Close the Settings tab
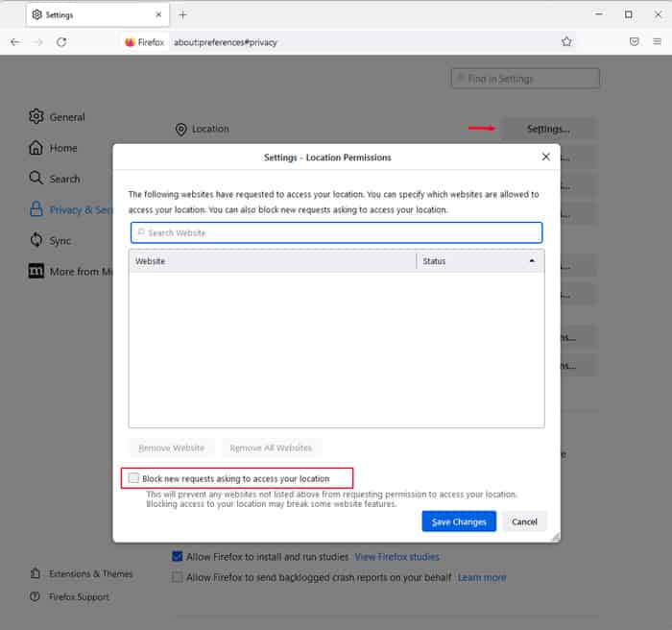 (158, 14)
